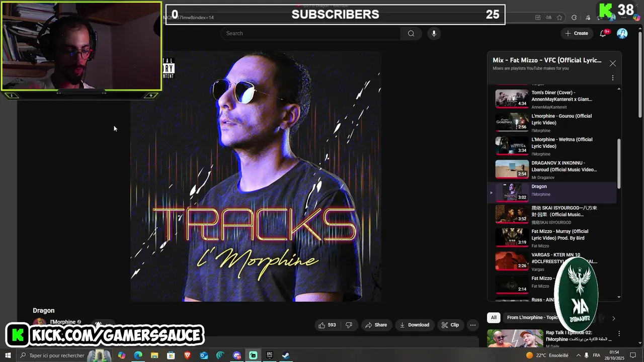Open the Windows notification center
The height and width of the screenshot is (362, 644).
(634, 355)
